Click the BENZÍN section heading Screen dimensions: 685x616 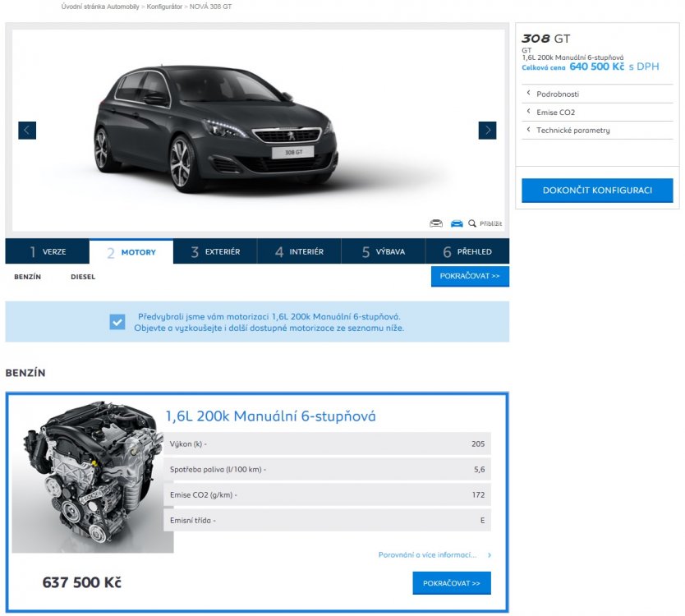[x=25, y=373]
